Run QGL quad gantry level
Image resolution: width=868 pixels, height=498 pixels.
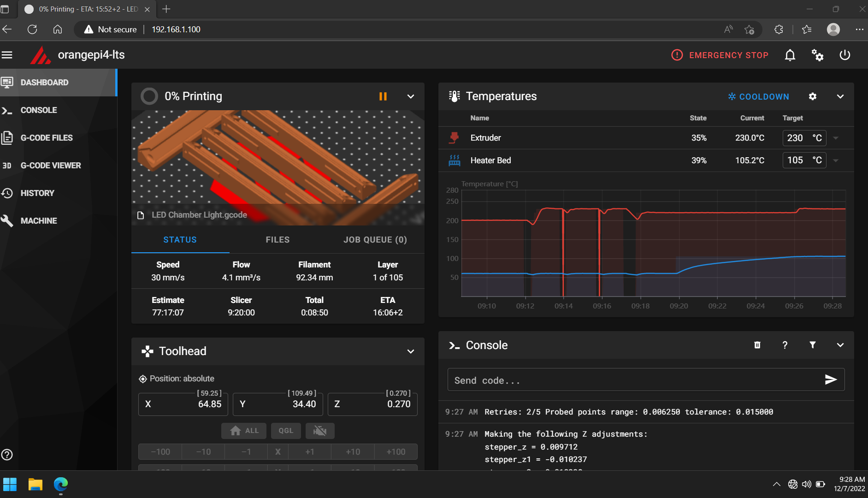coord(286,431)
